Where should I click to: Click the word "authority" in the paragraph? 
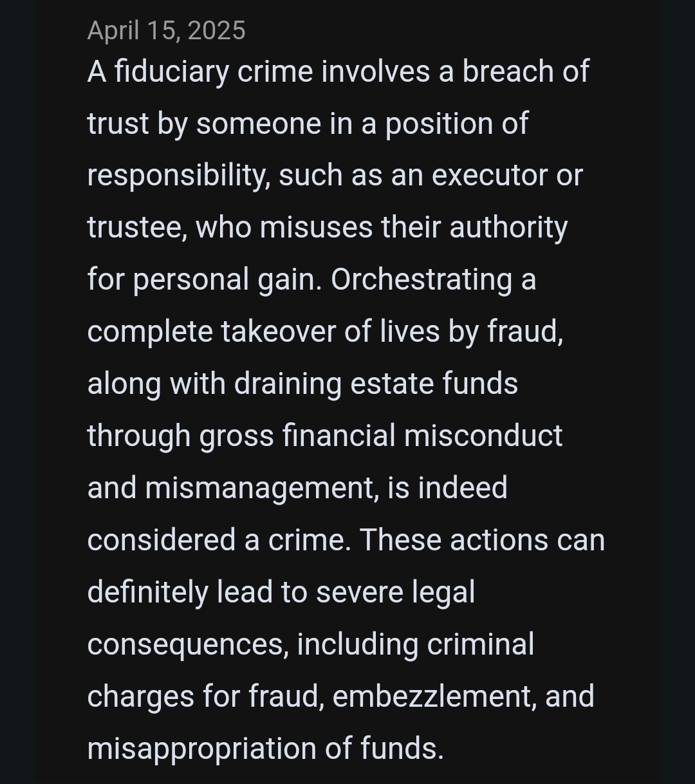pos(508,228)
